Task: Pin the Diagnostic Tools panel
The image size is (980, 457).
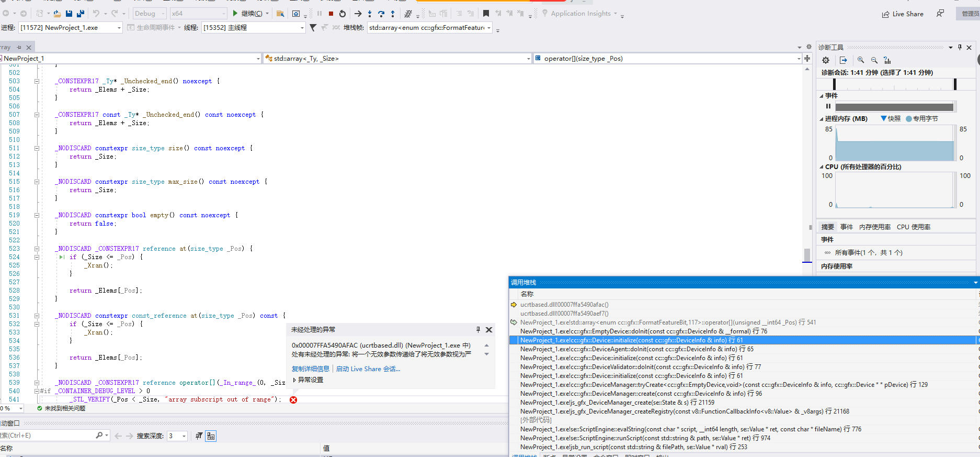Action: pyautogui.click(x=960, y=47)
